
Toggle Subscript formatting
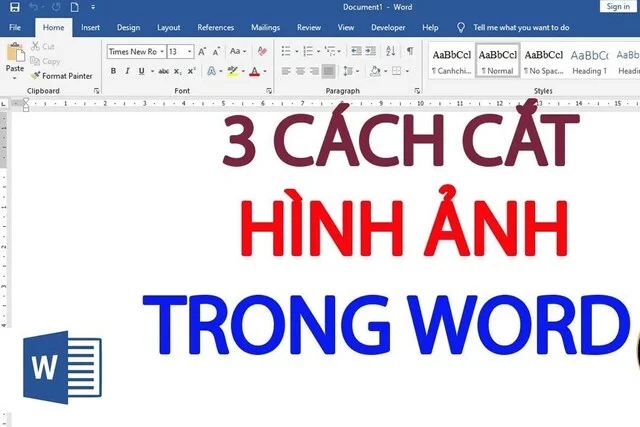178,71
